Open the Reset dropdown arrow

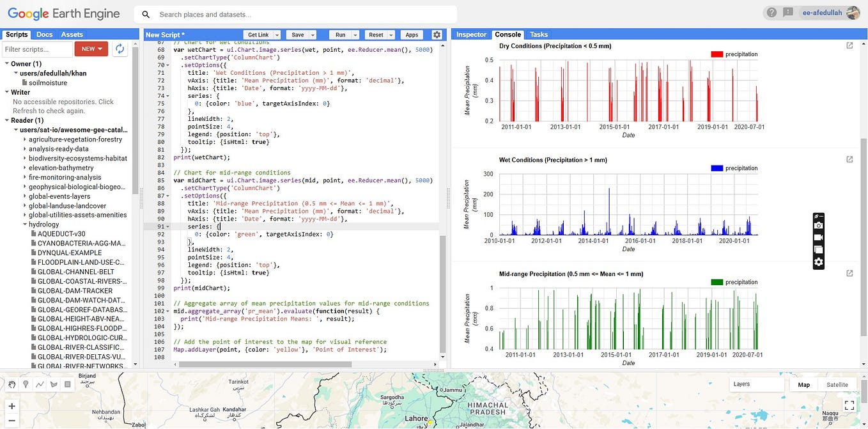(x=391, y=35)
